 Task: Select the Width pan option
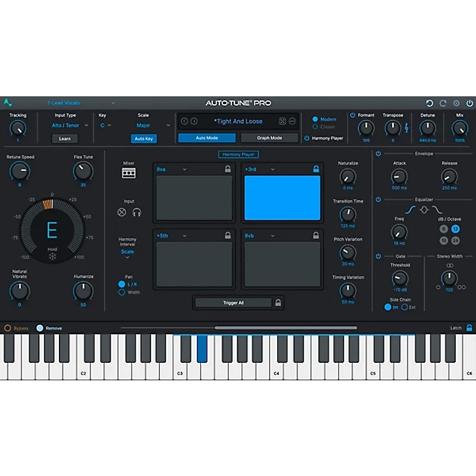tap(122, 292)
